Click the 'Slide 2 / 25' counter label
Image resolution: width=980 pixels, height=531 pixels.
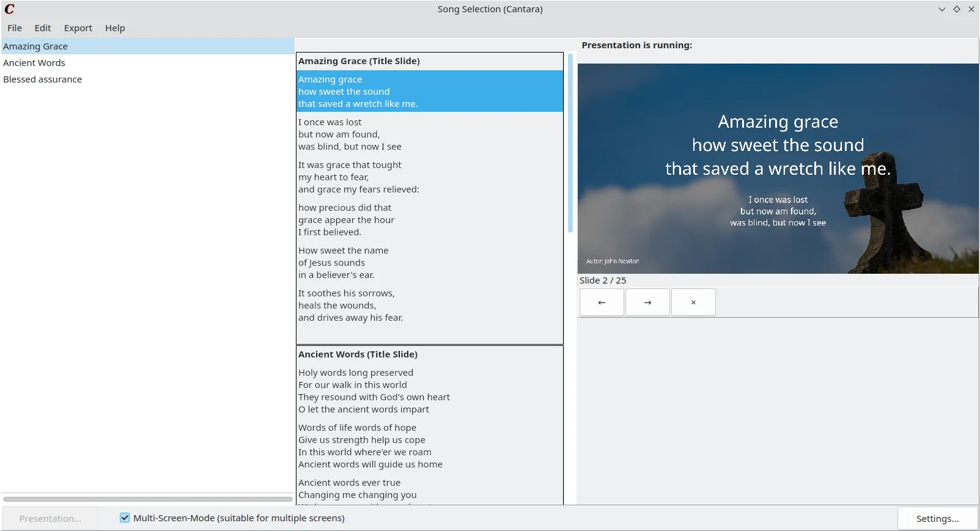pos(603,280)
